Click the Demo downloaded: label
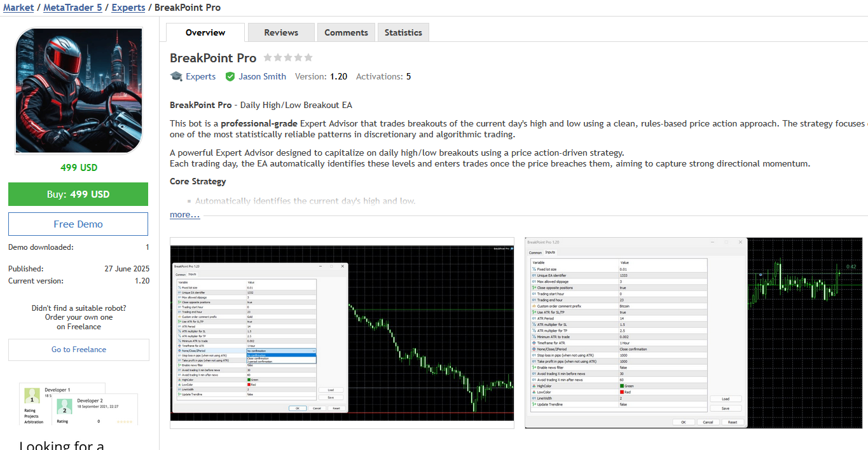Screen dimensions: 868x450 (x=41, y=247)
